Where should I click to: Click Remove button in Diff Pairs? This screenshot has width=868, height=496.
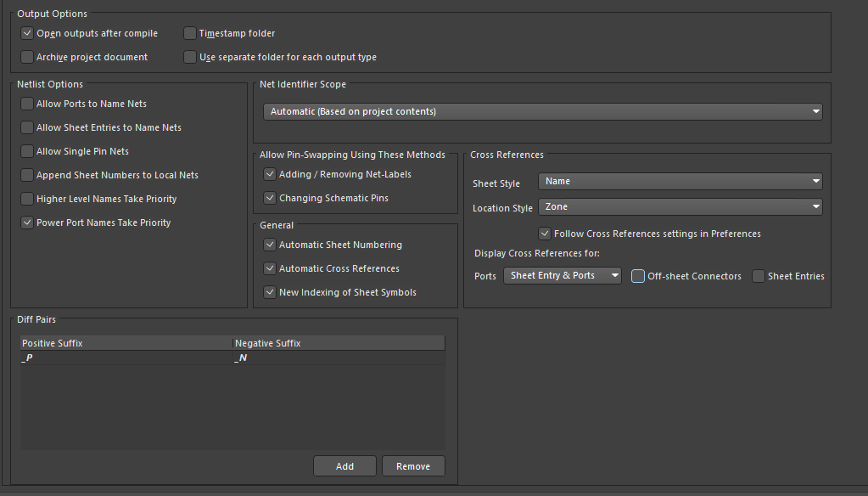413,466
